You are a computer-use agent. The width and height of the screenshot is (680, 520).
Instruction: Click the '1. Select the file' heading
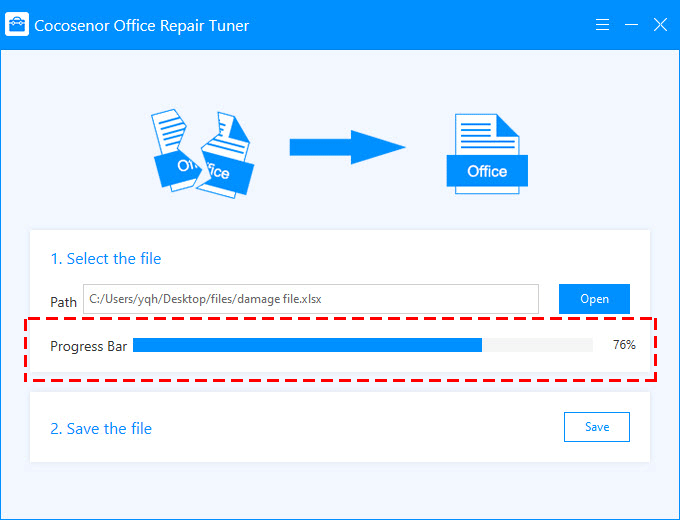click(106, 258)
